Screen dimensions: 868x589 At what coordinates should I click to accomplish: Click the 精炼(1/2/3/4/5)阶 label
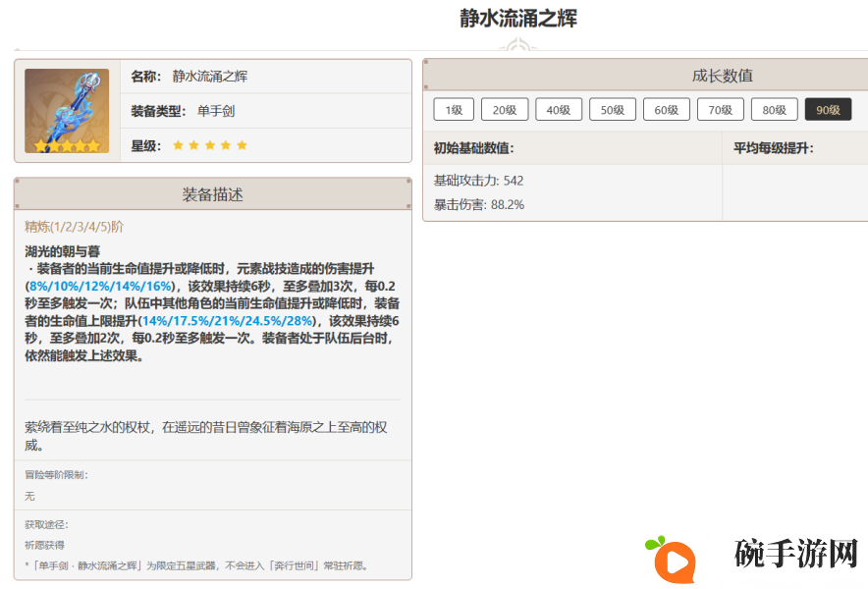coord(75,227)
